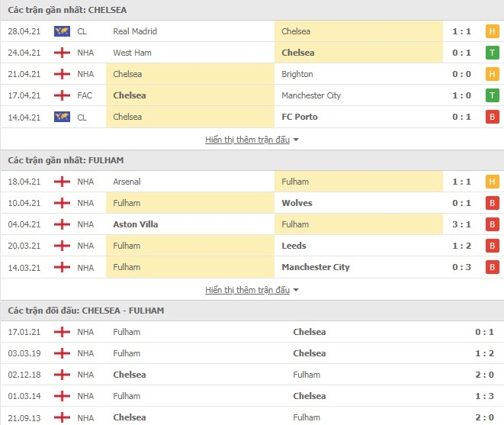
Task: Open the Real Madrid team link
Action: pos(135,31)
